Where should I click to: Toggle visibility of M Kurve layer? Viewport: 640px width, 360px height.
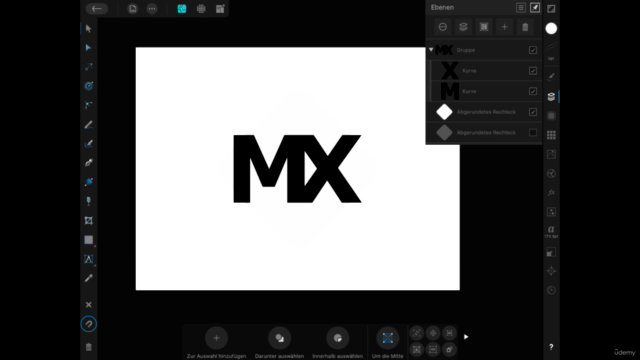pyautogui.click(x=533, y=91)
